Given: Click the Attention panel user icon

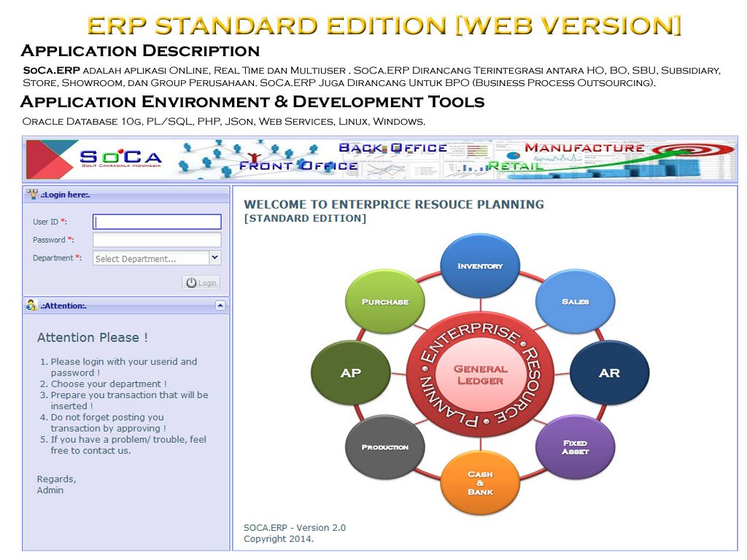Looking at the screenshot, I should click(32, 306).
